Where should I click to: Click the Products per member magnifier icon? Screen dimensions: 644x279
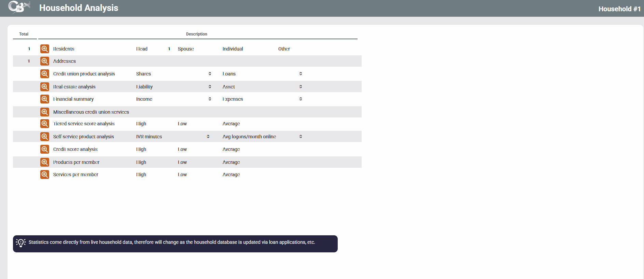45,162
